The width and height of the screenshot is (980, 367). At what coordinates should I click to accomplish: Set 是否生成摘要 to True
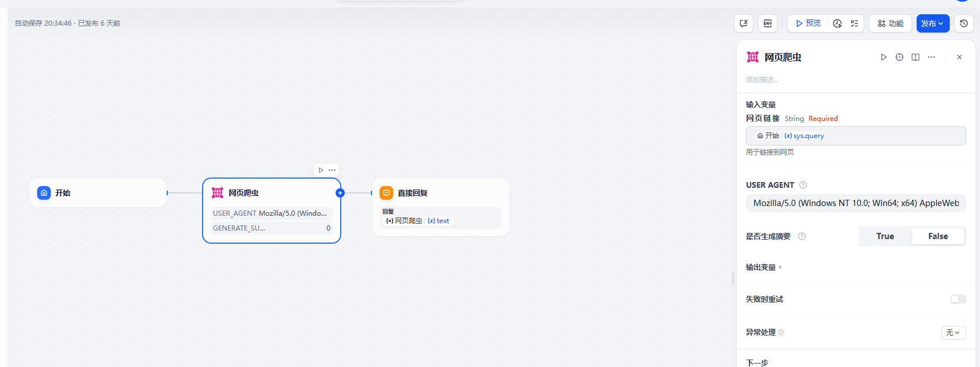click(x=885, y=236)
